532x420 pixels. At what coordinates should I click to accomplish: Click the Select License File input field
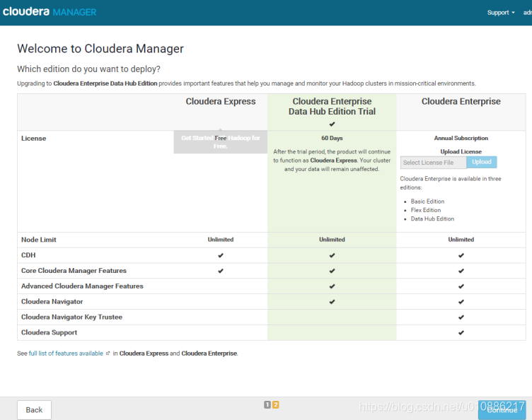click(x=433, y=163)
